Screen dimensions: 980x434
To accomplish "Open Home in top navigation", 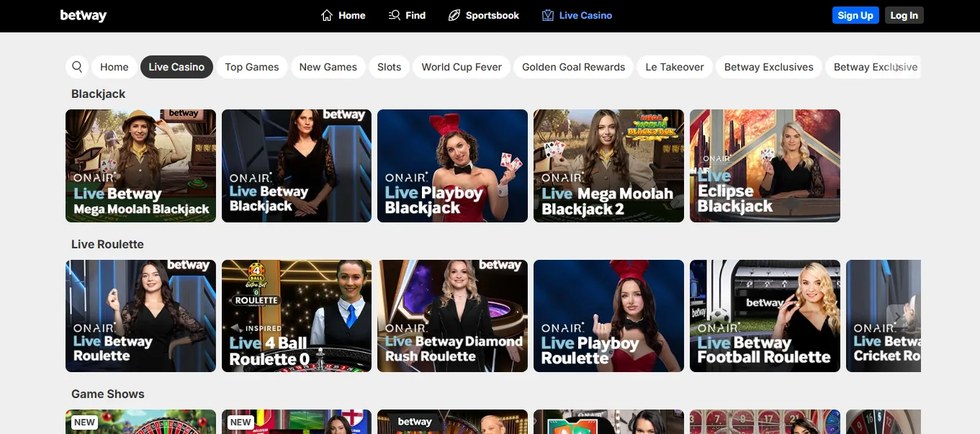I will click(x=343, y=15).
